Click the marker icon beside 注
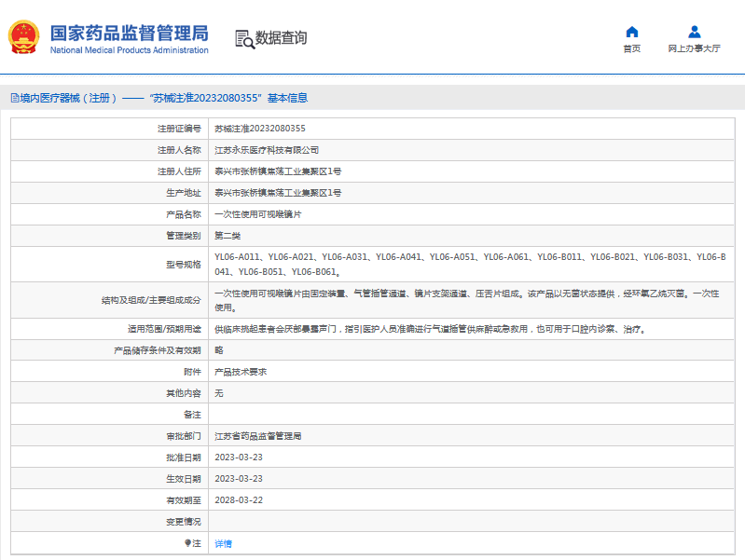745x560 pixels. coord(187,543)
